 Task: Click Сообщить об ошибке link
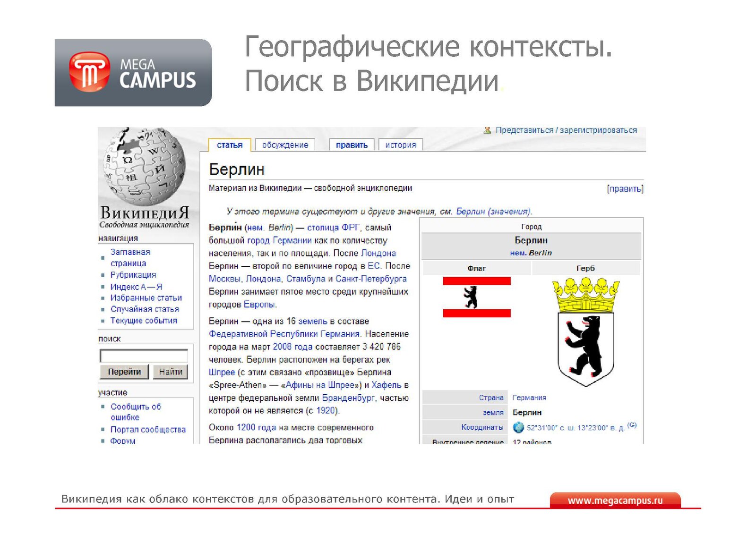(136, 412)
